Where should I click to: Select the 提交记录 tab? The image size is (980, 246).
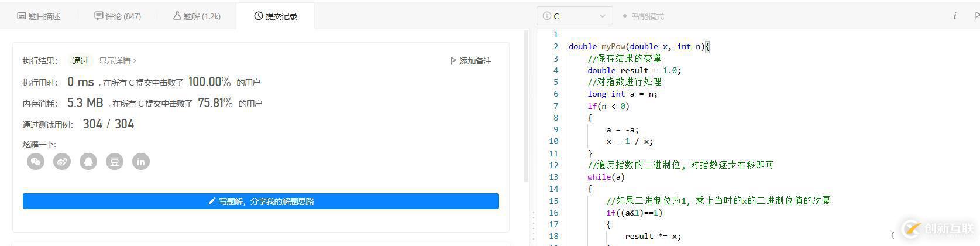coord(276,16)
